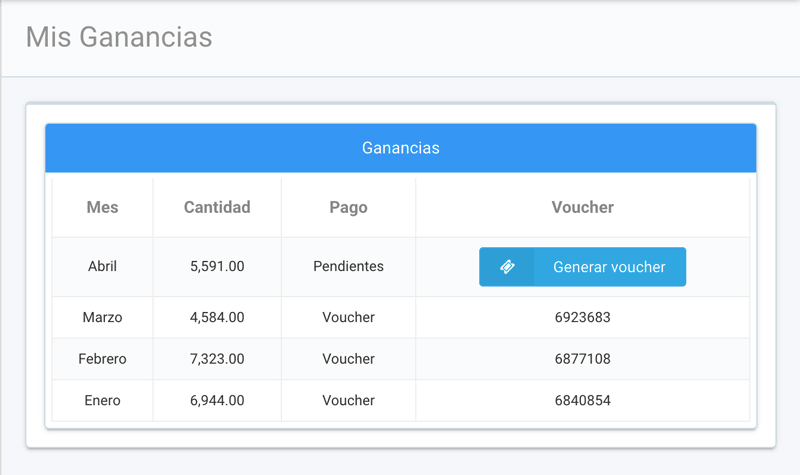Select voucher number 6877108
This screenshot has height=475, width=800.
[x=583, y=359]
